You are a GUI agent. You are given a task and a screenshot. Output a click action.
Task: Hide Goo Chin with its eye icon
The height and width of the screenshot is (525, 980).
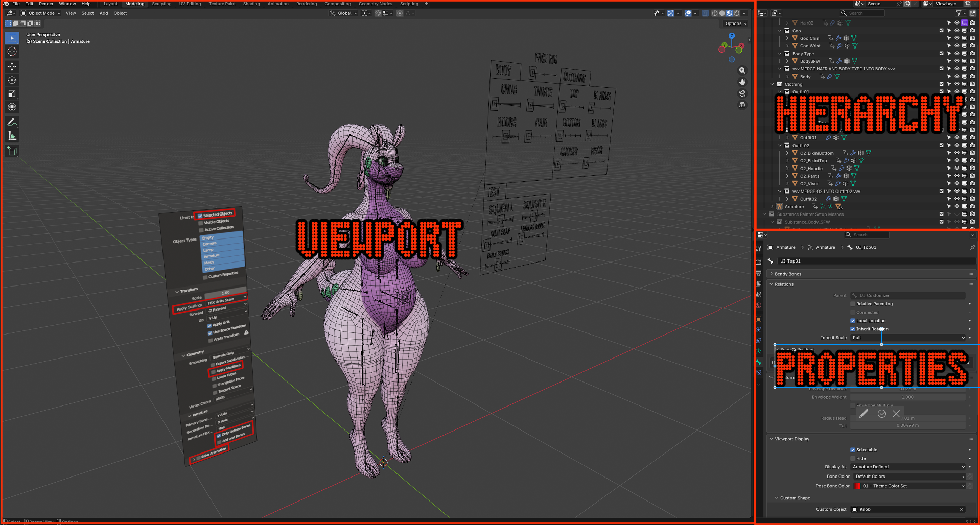tap(957, 38)
